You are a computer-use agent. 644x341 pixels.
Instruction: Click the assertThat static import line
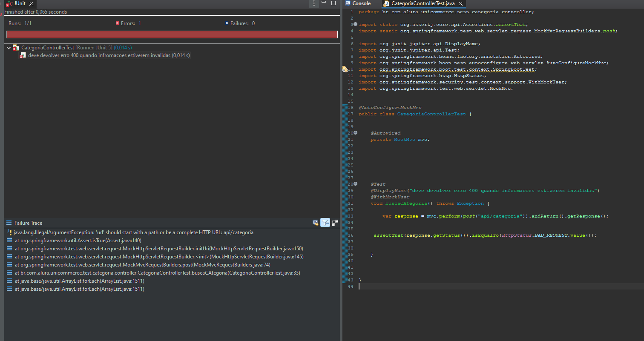[x=443, y=24]
